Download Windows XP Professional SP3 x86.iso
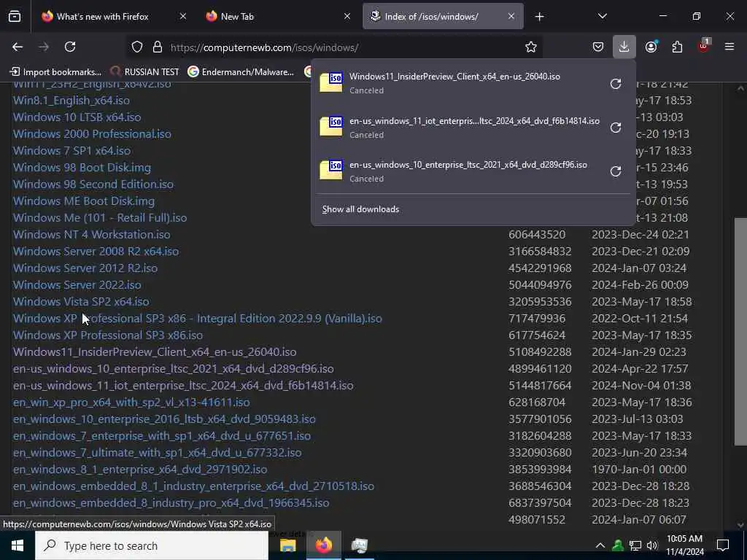Screen dimensions: 747x560 (108, 335)
